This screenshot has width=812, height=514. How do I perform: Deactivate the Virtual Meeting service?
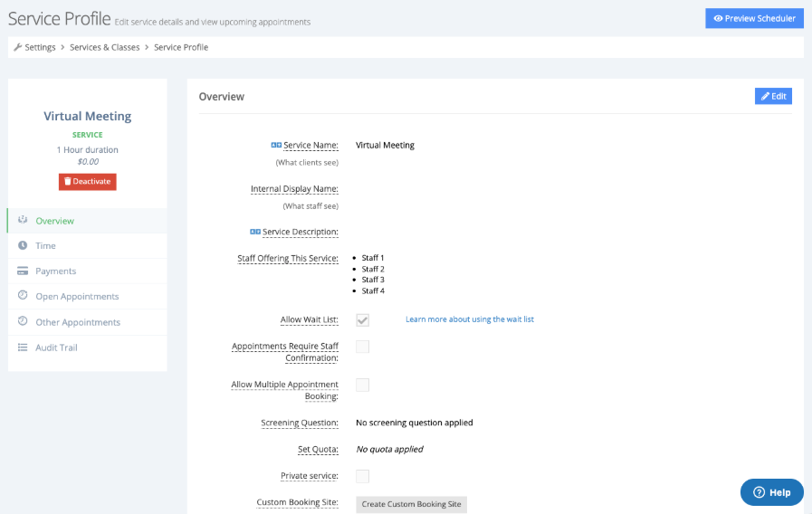[88, 182]
